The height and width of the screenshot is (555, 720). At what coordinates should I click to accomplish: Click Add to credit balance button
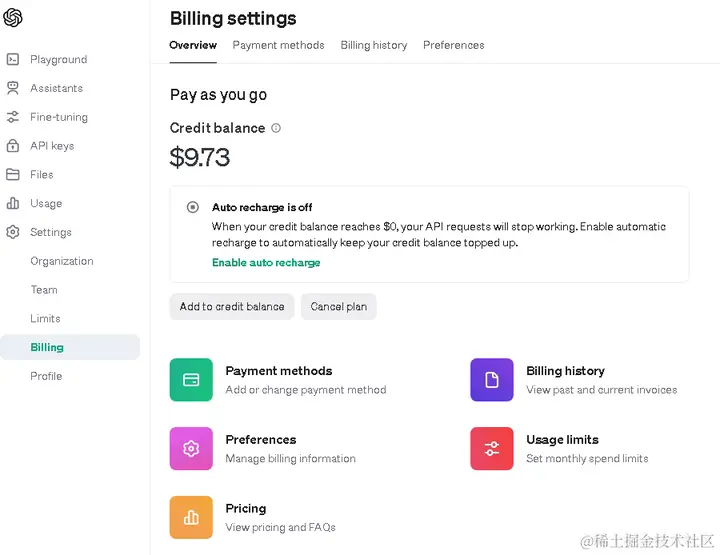coord(232,307)
